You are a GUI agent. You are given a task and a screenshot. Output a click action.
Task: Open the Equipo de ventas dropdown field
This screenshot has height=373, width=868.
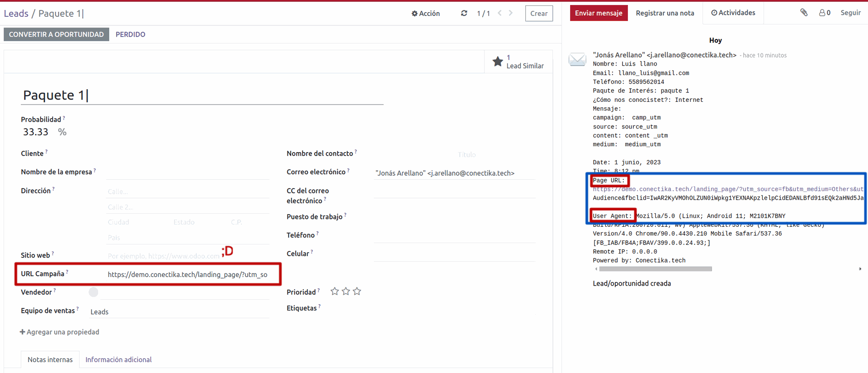(179, 312)
